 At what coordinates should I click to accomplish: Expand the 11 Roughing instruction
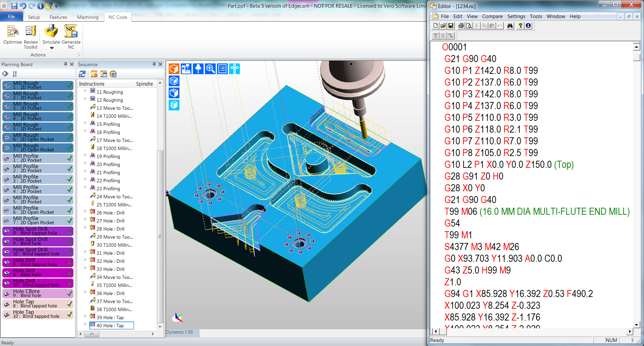pyautogui.click(x=85, y=91)
